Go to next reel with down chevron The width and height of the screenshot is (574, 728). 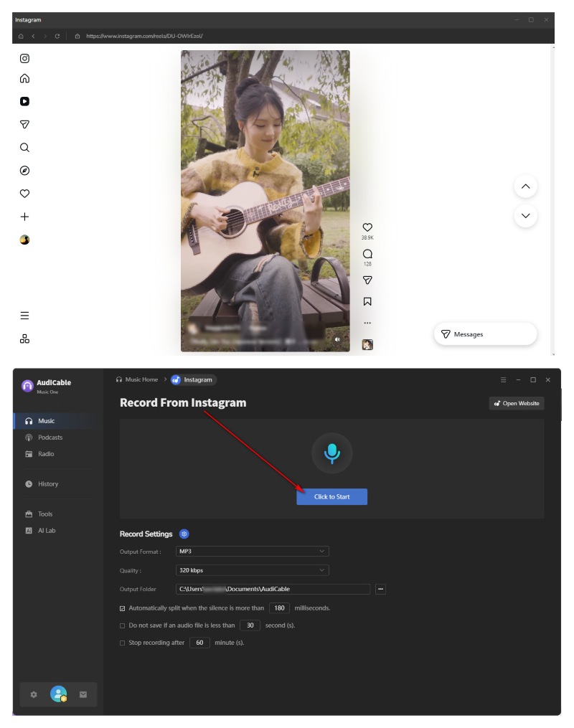(x=525, y=216)
